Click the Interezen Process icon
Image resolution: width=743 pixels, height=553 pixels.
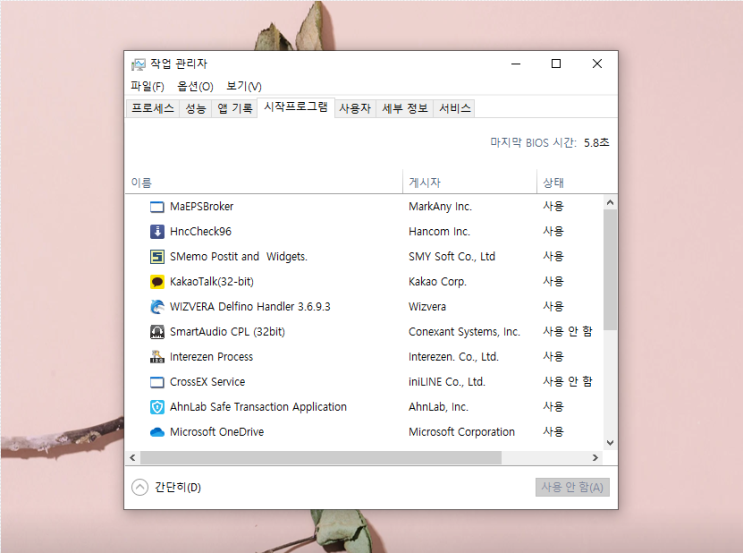[x=157, y=357]
